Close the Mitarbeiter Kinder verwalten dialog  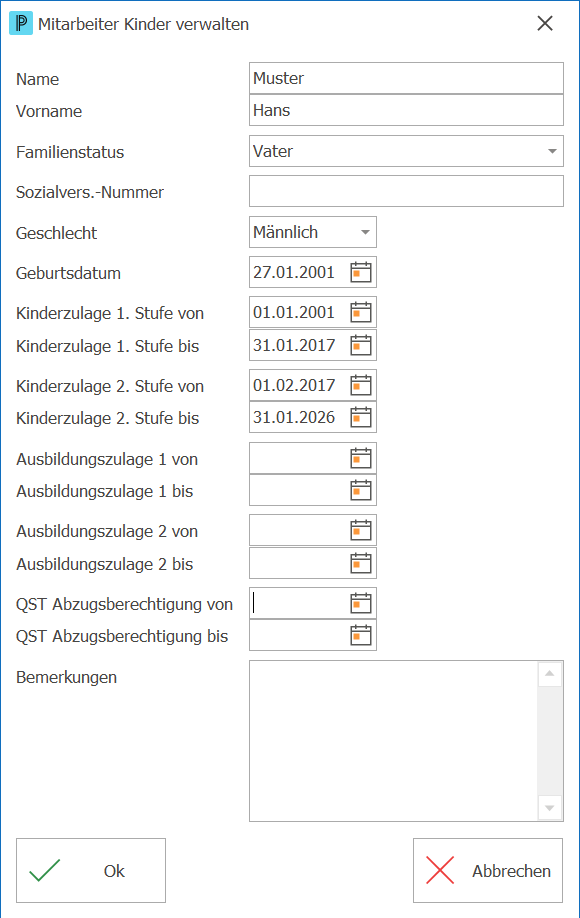point(545,23)
